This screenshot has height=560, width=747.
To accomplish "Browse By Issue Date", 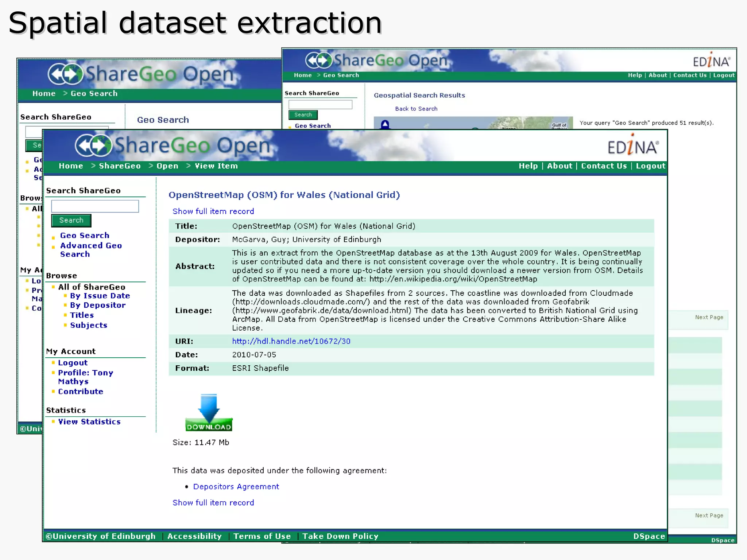I will point(100,296).
